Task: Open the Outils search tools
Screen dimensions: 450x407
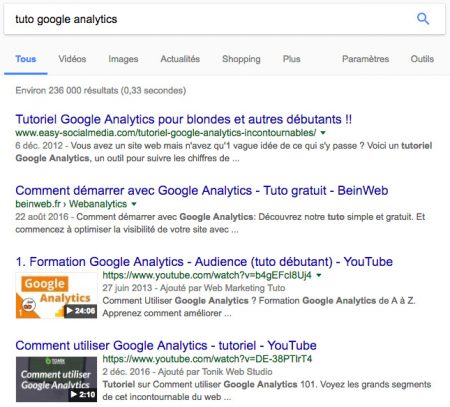Action: 422,59
